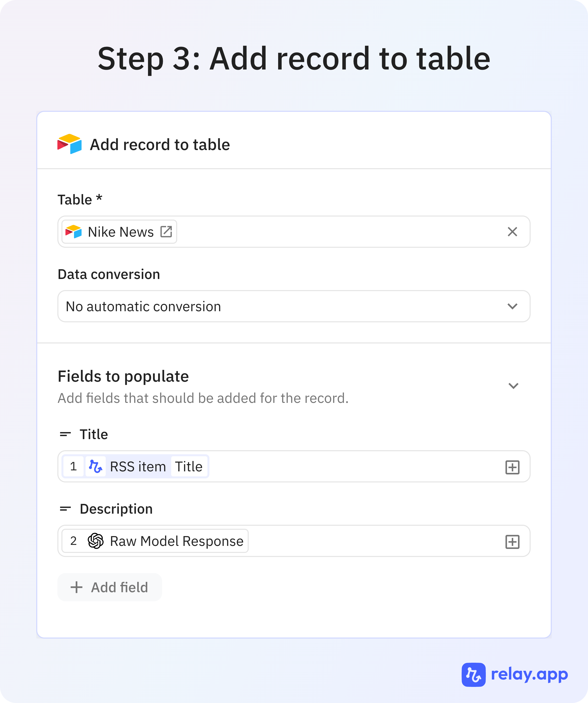The height and width of the screenshot is (703, 588).
Task: Collapse the Fields to populate section
Action: coord(514,386)
